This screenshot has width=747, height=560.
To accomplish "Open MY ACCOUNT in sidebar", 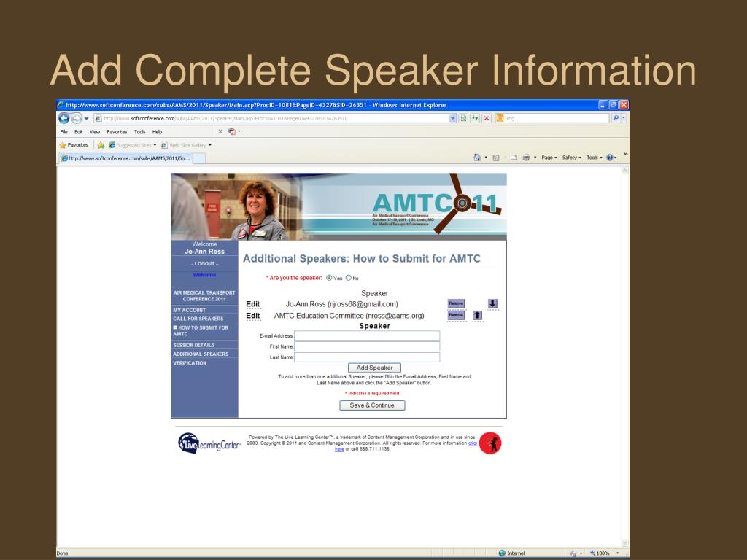I will pos(189,310).
